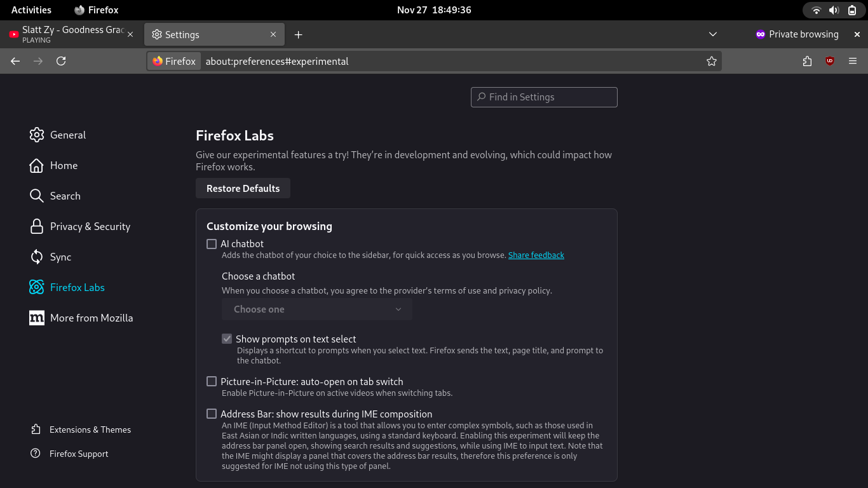Open Privacy & Security settings section
Image resolution: width=868 pixels, height=488 pixels.
pyautogui.click(x=90, y=227)
